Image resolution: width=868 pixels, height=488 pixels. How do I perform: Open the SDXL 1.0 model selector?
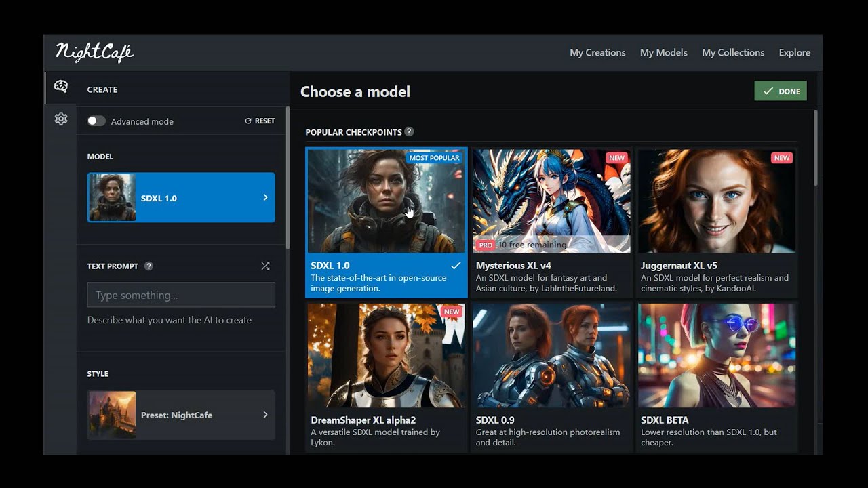coord(181,197)
